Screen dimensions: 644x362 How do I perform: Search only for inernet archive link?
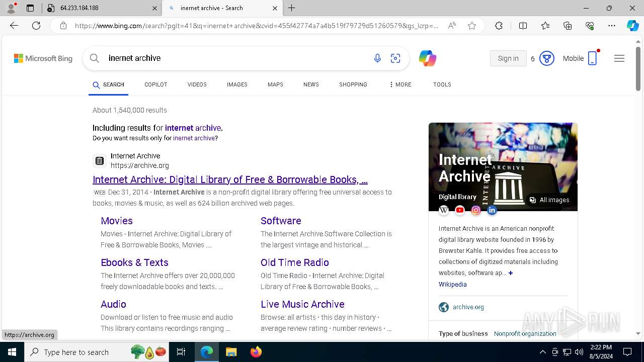pos(194,138)
